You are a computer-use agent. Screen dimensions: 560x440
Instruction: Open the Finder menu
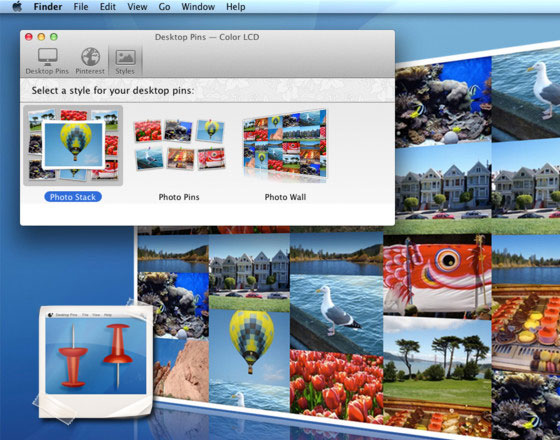tap(48, 7)
